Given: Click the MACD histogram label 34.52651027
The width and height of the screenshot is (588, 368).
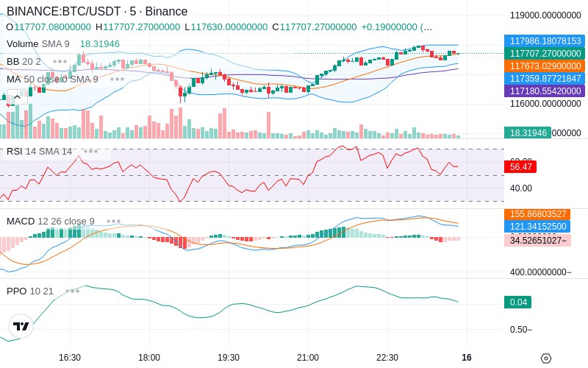Looking at the screenshot, I should click(x=537, y=241).
